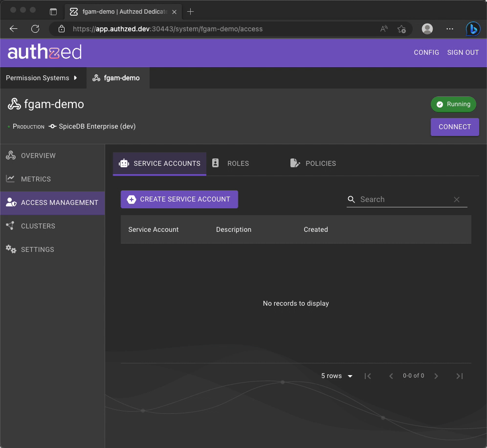Click the Clusters sidebar icon

pos(11,225)
